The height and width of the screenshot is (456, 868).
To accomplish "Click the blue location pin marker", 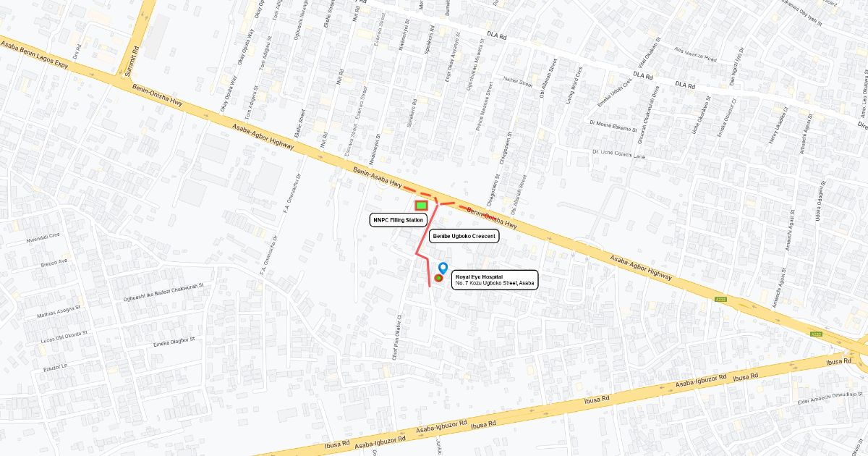I will pos(443,268).
